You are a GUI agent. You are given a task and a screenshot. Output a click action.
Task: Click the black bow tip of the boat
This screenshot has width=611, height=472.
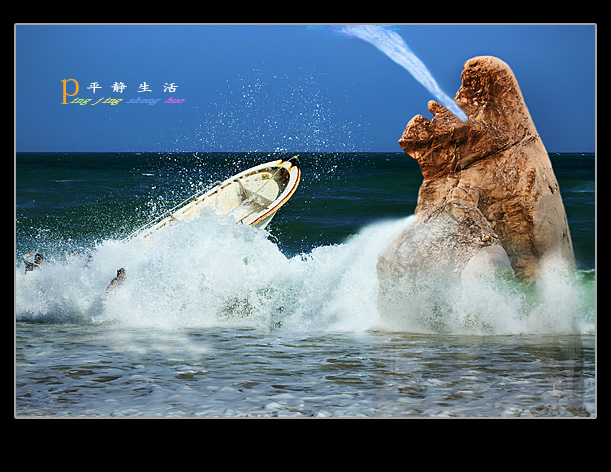(x=291, y=161)
